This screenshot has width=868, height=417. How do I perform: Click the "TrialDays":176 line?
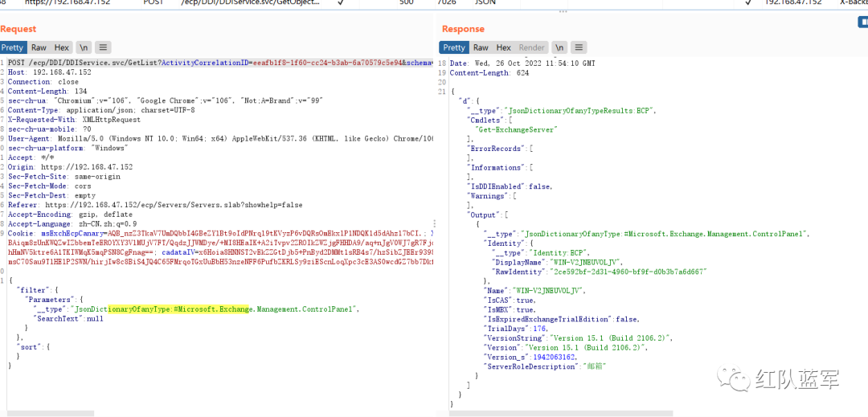pos(516,329)
